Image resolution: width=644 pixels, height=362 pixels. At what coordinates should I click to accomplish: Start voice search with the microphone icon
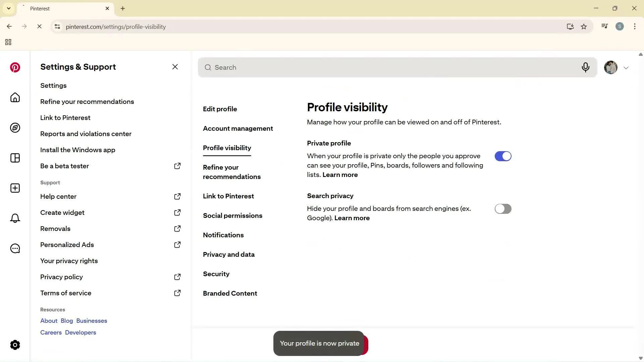click(x=586, y=67)
